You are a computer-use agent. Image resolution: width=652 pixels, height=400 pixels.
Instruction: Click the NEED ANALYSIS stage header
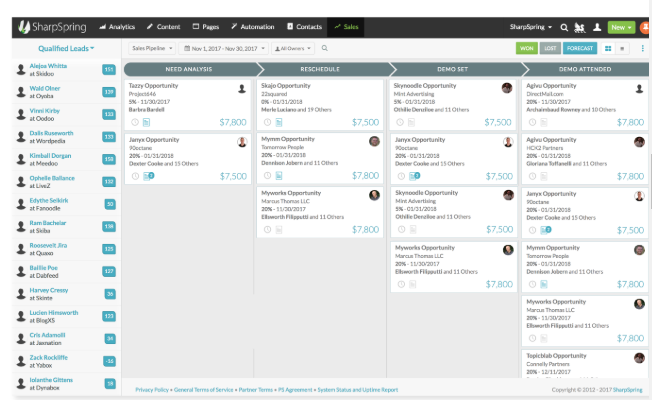(x=189, y=69)
